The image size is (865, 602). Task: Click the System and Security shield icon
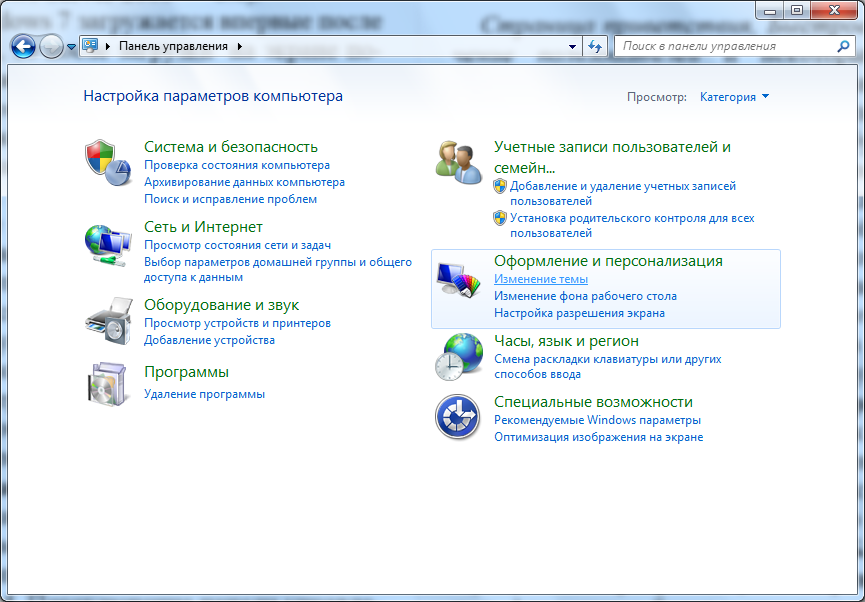click(108, 162)
